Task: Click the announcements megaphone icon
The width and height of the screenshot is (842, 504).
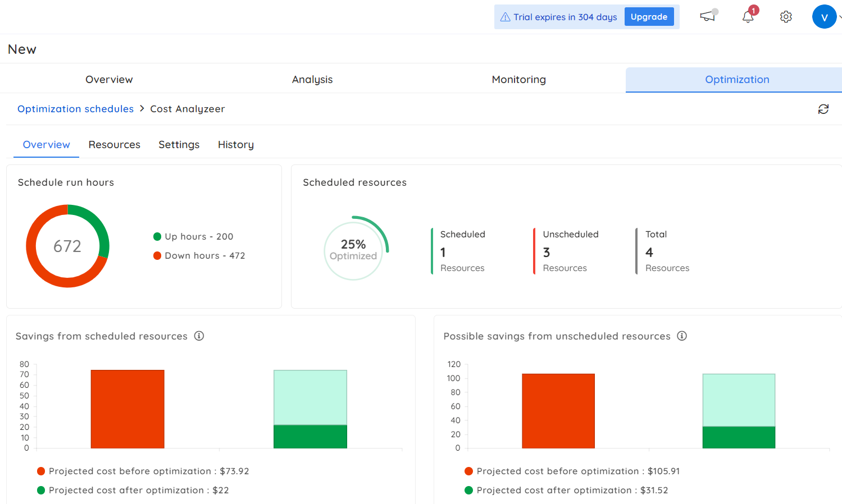Action: tap(707, 16)
